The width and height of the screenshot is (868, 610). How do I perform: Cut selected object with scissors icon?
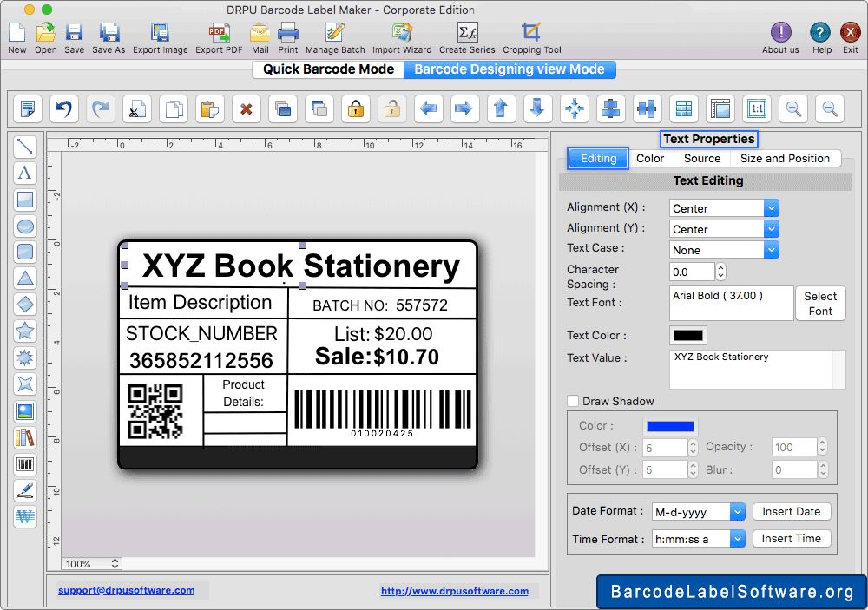click(x=137, y=108)
